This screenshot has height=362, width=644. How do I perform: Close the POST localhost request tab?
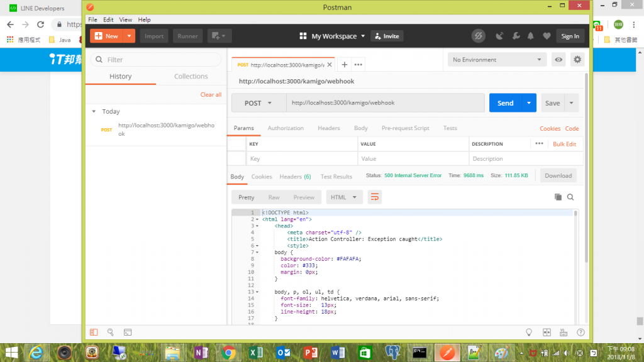(x=330, y=65)
